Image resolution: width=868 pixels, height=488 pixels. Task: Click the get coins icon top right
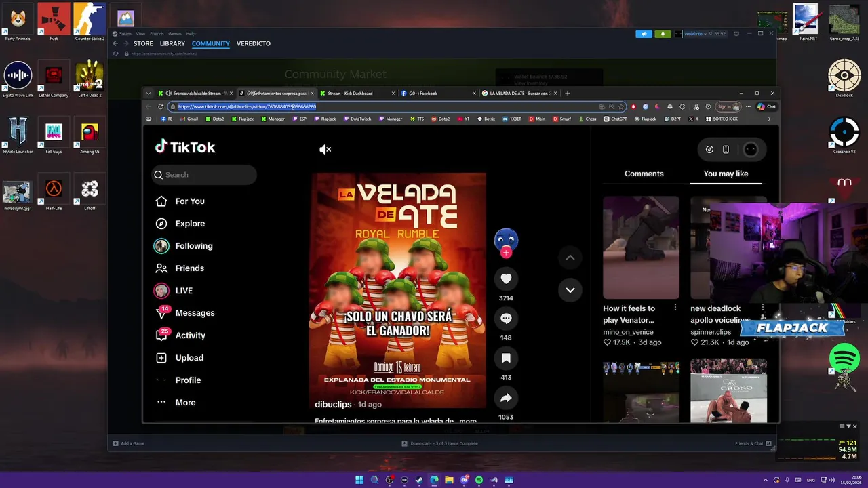[709, 150]
